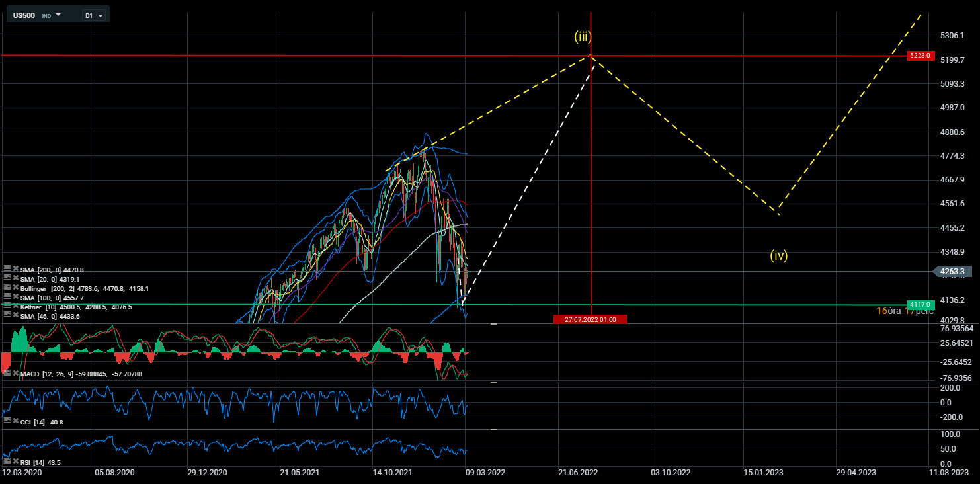Expand the D1 timeframe selector
The image size is (980, 484).
94,15
